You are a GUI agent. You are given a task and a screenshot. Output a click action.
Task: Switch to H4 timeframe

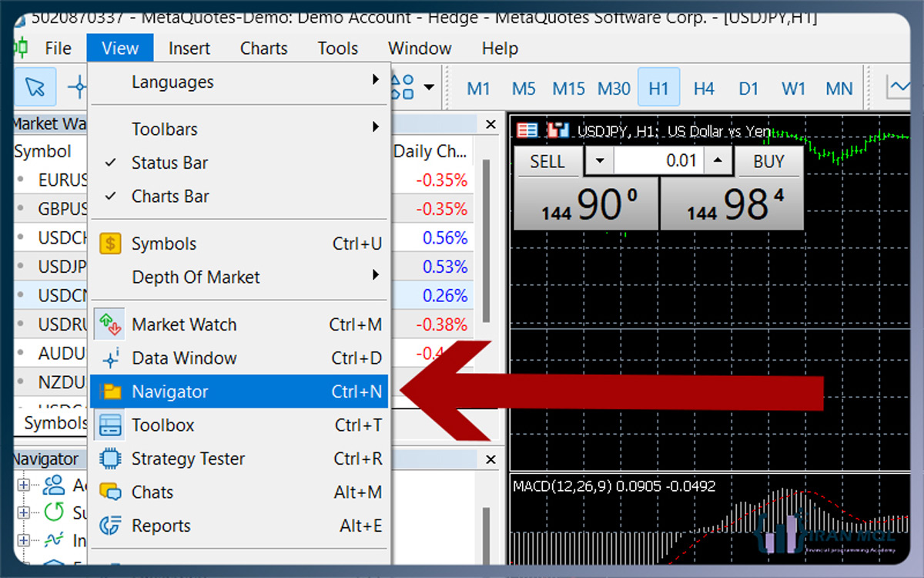point(704,88)
